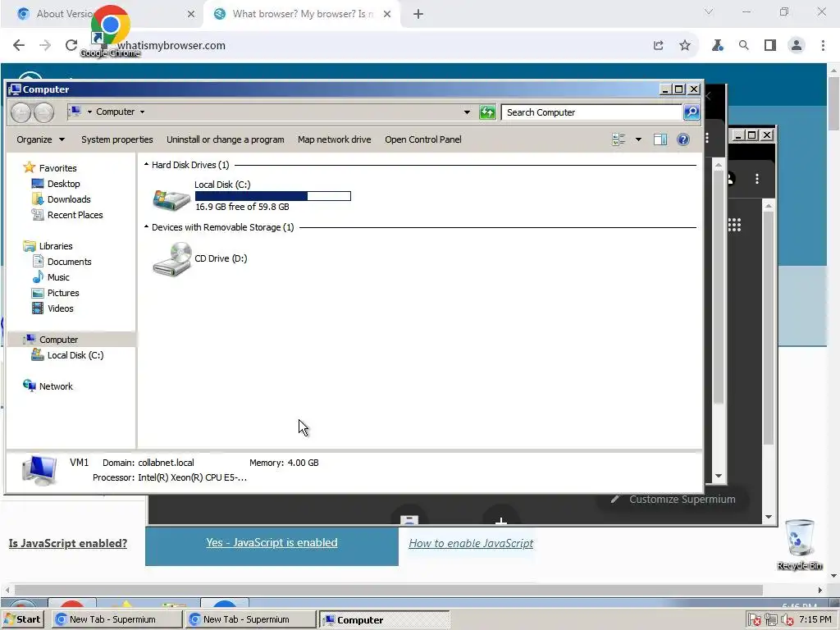Open a new Chrome tab with plus
This screenshot has height=630, width=840.
click(418, 15)
